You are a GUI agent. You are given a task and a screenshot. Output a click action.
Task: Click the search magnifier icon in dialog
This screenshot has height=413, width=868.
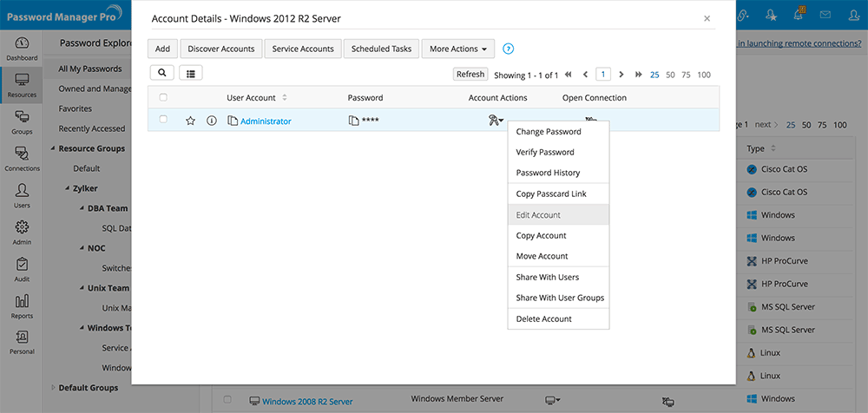(161, 73)
